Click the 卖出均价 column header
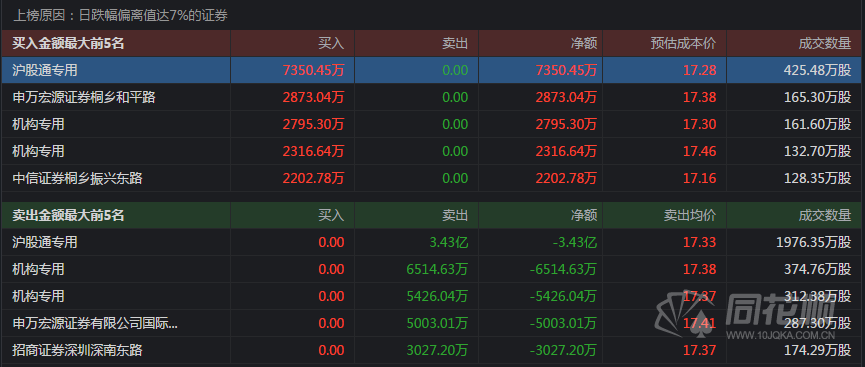This screenshot has height=367, width=865. 690,215
